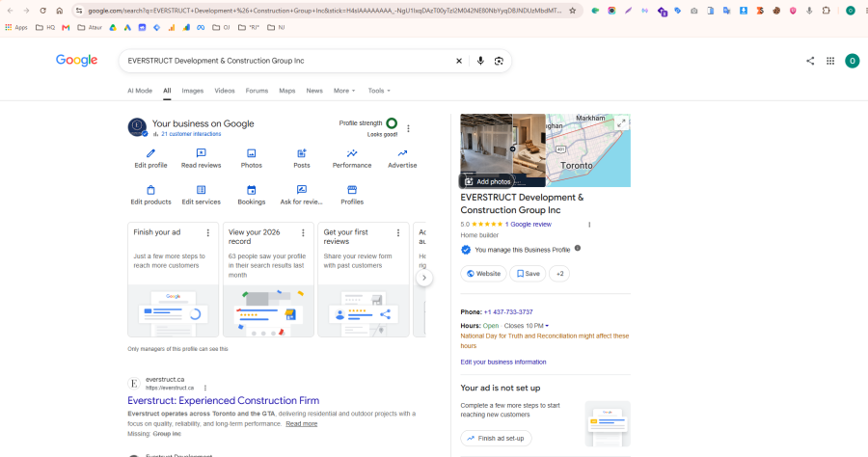Image resolution: width=868 pixels, height=457 pixels.
Task: Go to browser home page
Action: coord(59,11)
